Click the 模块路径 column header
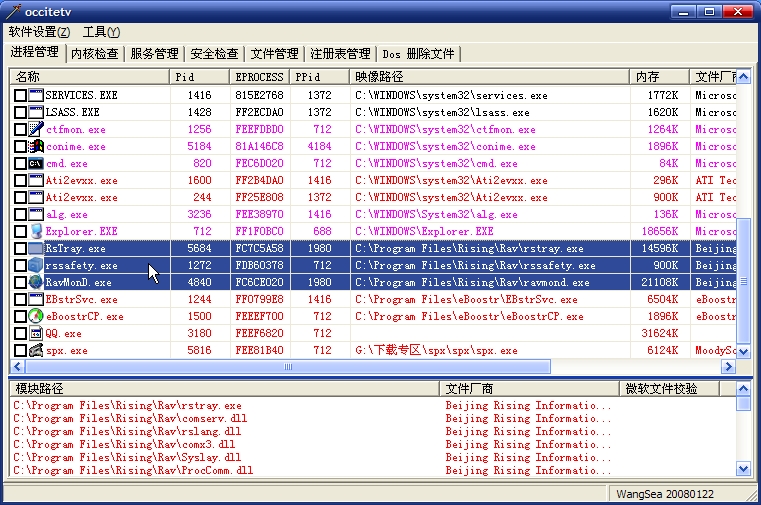Viewport: 761px width, 505px height. coord(225,389)
